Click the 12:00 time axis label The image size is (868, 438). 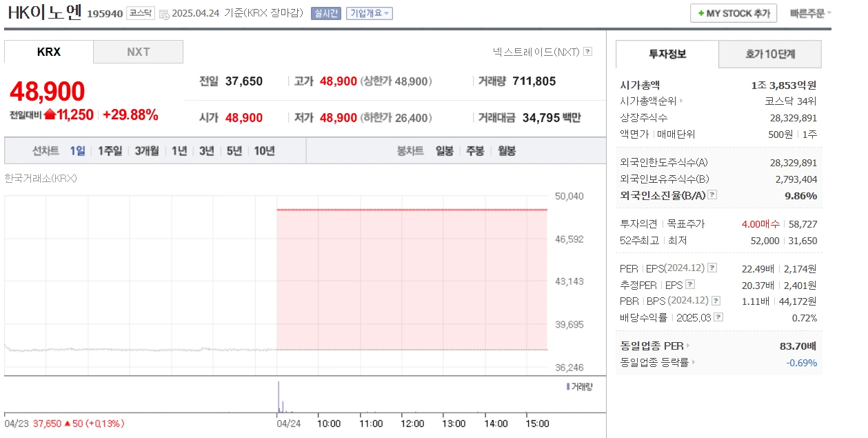pos(412,423)
